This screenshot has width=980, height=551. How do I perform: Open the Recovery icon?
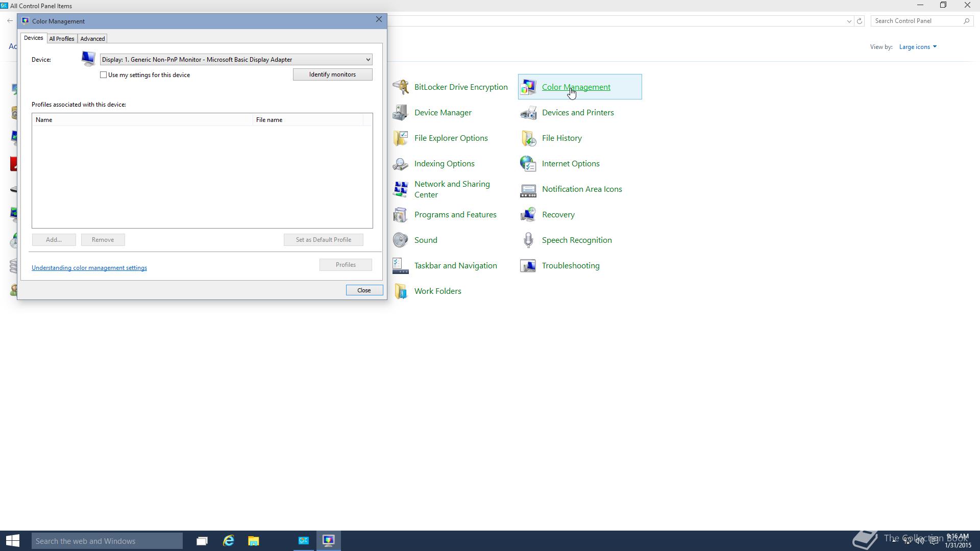[528, 214]
